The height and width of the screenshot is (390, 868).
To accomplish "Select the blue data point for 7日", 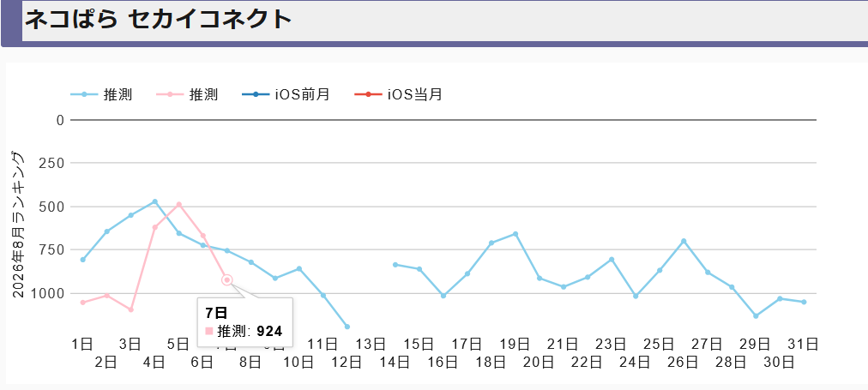I will tap(227, 250).
